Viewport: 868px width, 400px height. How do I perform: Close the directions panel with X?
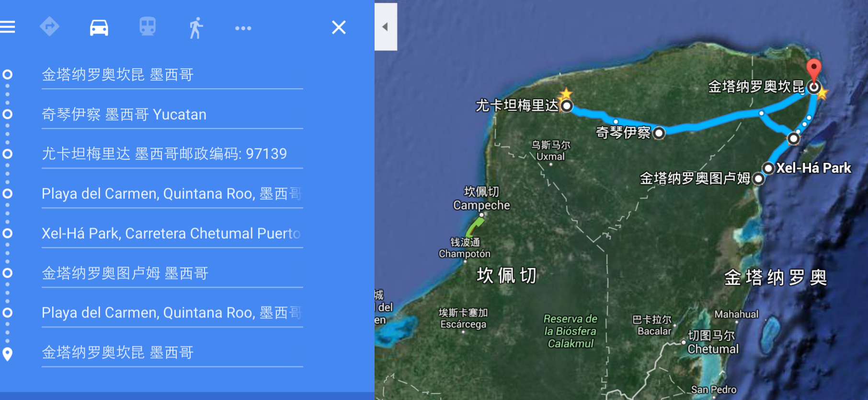[x=339, y=27]
